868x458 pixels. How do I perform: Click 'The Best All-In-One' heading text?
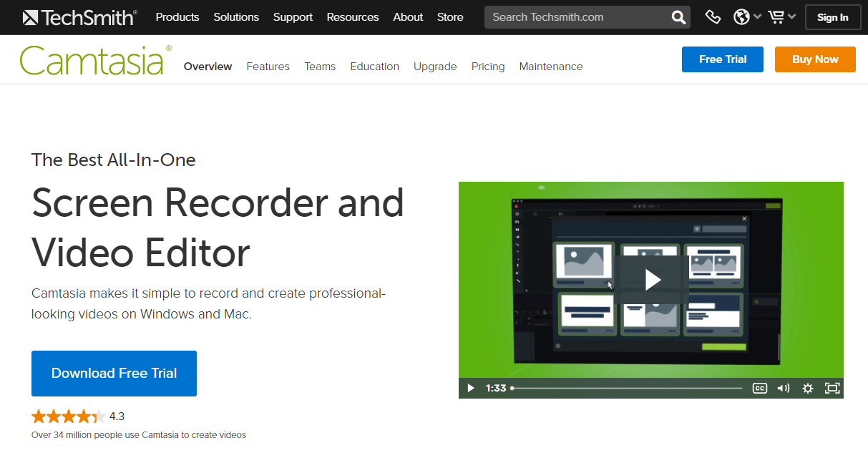pyautogui.click(x=114, y=160)
